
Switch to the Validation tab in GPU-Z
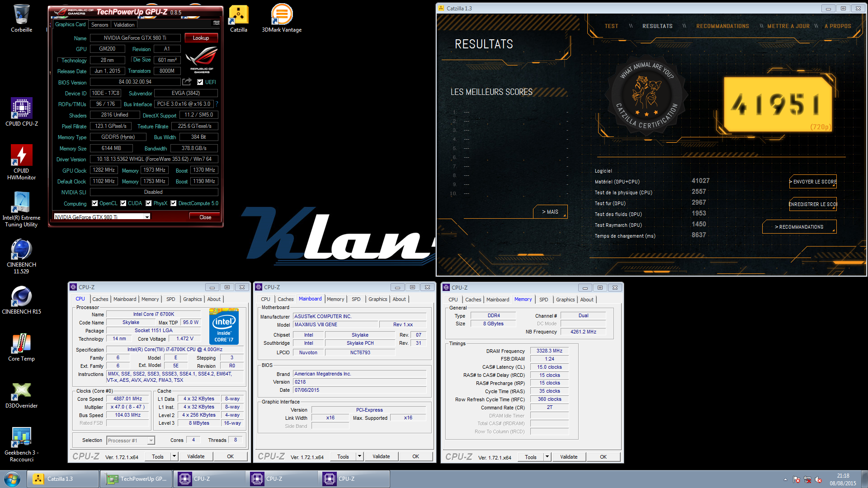[x=124, y=25]
